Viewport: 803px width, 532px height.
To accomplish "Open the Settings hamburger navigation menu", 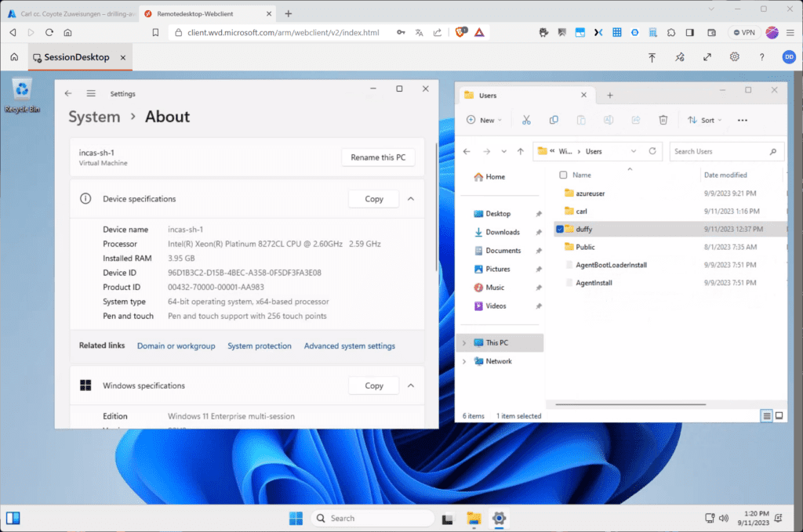I will (91, 93).
